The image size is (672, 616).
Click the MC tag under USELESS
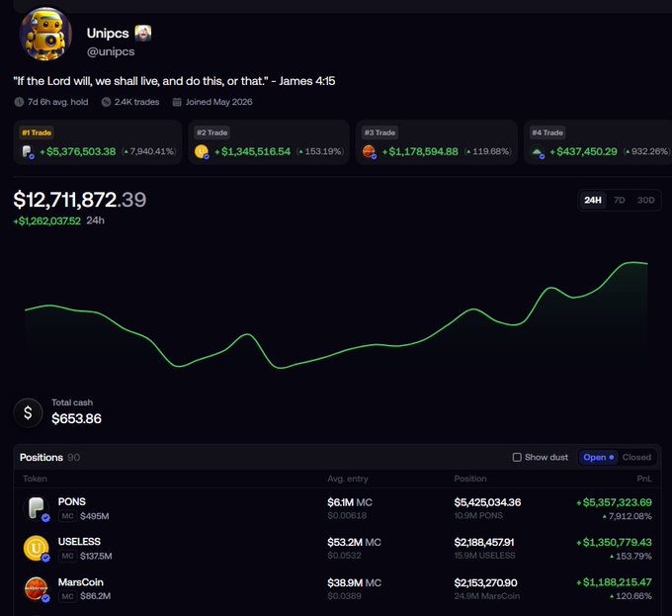[x=68, y=556]
